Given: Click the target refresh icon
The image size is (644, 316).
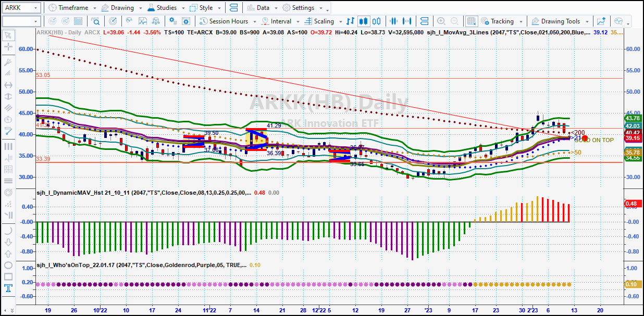Looking at the screenshot, I should 113,21.
